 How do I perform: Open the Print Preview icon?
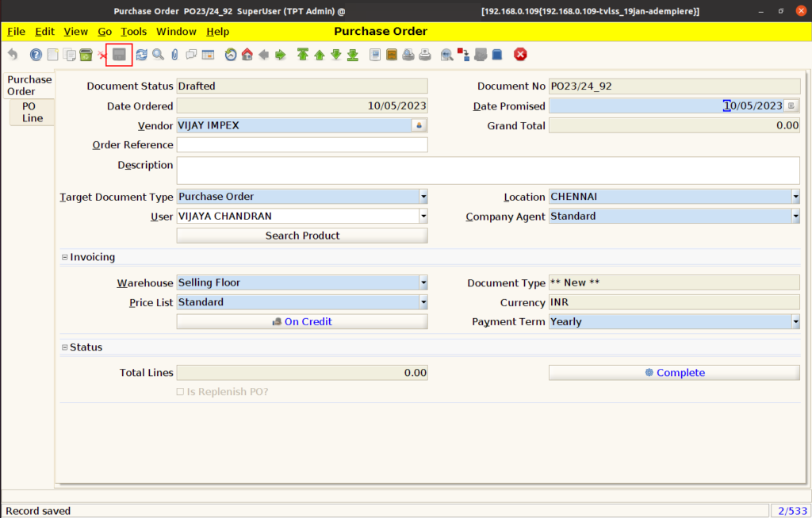click(408, 55)
